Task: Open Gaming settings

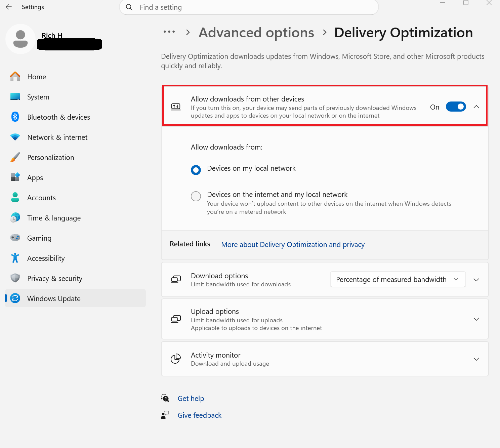Action: pyautogui.click(x=75, y=238)
